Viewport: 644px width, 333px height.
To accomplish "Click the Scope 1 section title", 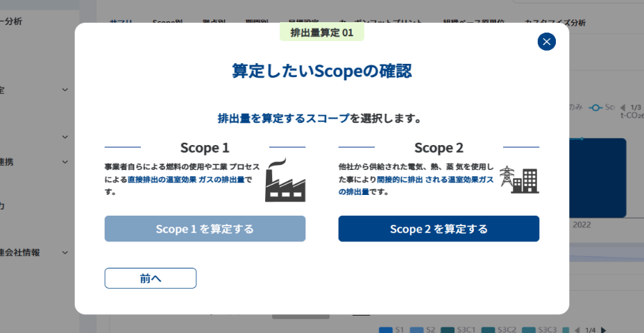I will point(205,147).
